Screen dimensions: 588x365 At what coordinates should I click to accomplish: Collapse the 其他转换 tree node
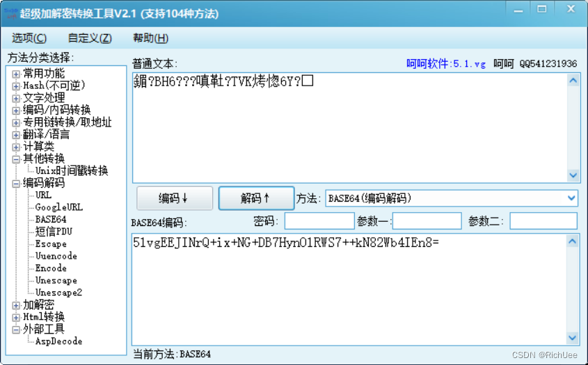(x=16, y=159)
